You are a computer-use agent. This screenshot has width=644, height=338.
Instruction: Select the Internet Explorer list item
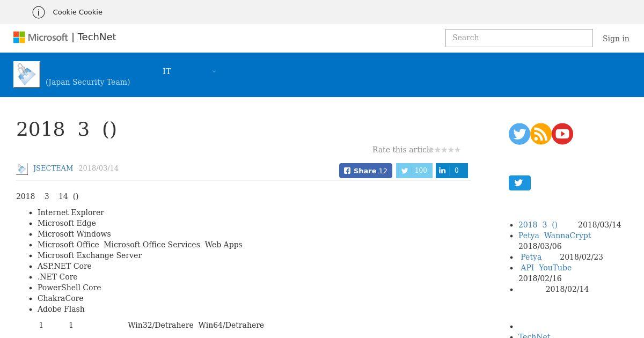71,212
